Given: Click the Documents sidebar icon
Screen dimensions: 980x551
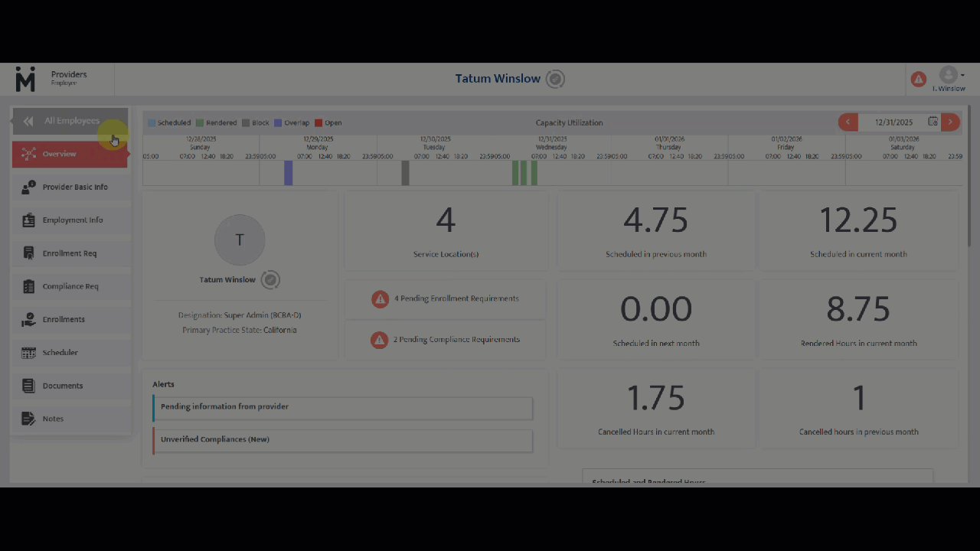Looking at the screenshot, I should click(x=28, y=386).
